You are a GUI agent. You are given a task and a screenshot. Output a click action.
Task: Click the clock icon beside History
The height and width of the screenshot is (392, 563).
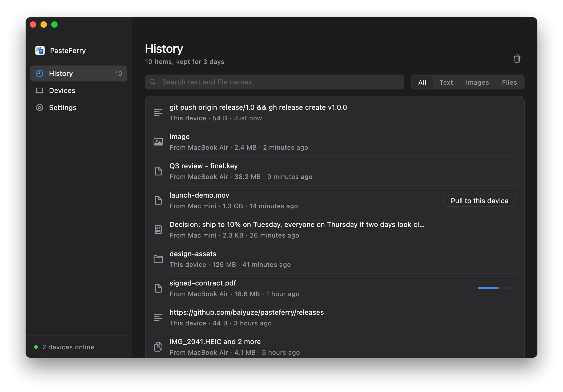pyautogui.click(x=39, y=73)
